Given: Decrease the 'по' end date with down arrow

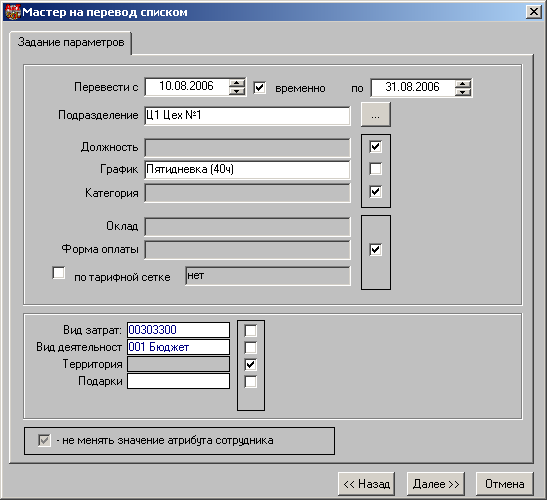Looking at the screenshot, I should [x=463, y=92].
